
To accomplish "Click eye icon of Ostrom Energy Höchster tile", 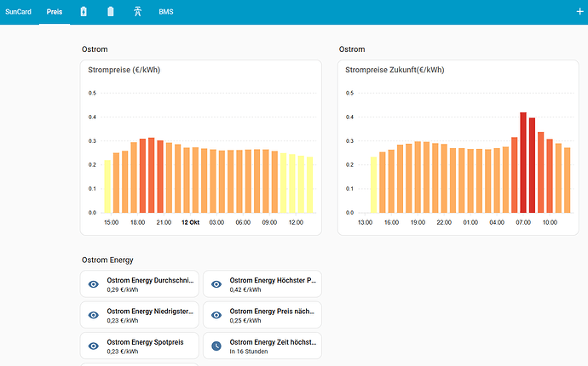I will tap(216, 284).
